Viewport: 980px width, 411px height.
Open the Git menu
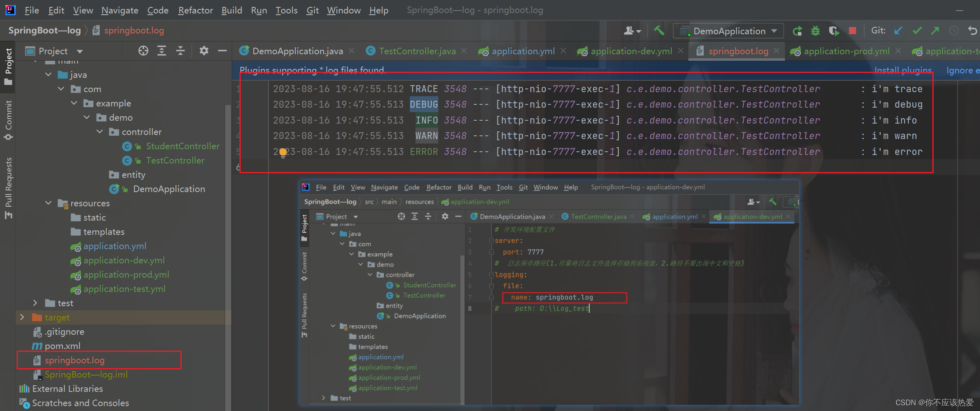312,10
